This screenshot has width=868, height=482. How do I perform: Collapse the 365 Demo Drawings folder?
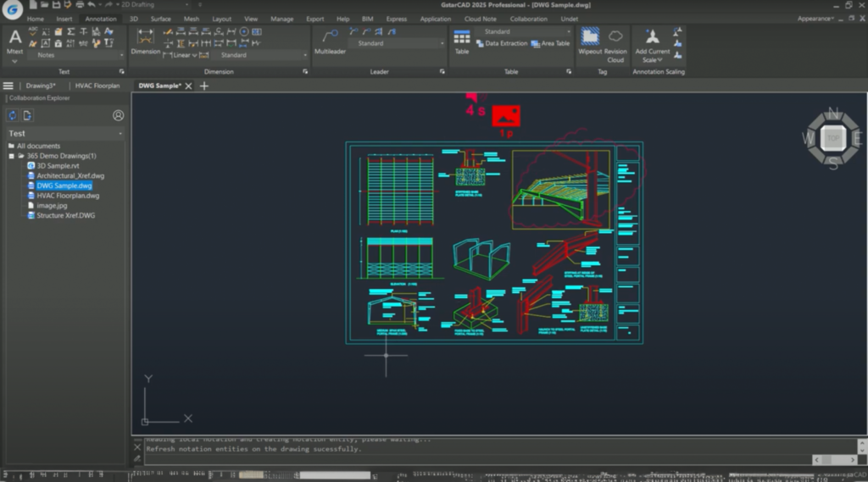coord(12,156)
